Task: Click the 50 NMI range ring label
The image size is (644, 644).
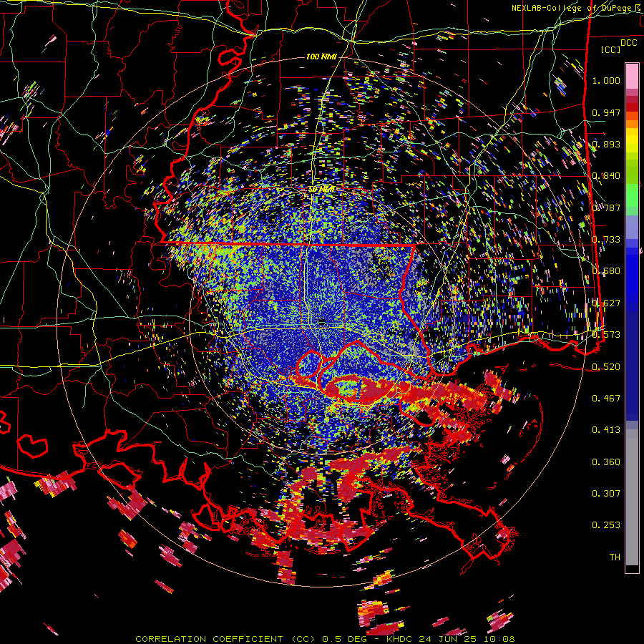Action: (x=321, y=190)
